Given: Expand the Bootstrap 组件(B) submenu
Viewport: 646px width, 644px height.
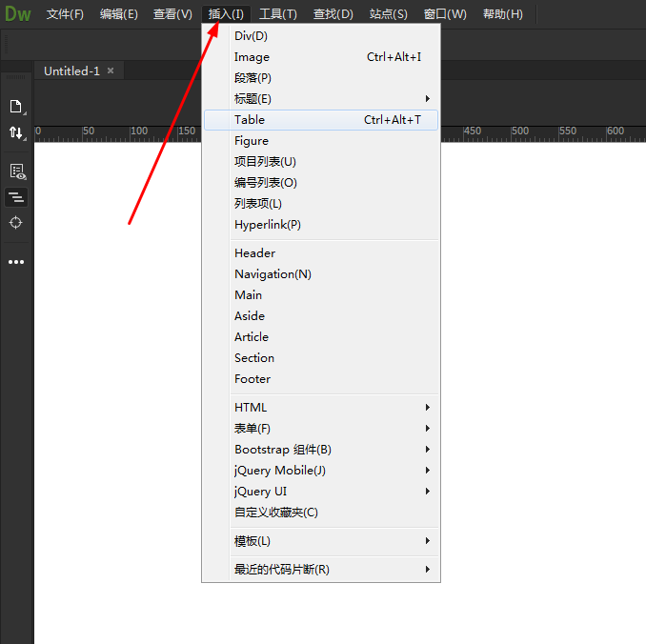Looking at the screenshot, I should 320,450.
